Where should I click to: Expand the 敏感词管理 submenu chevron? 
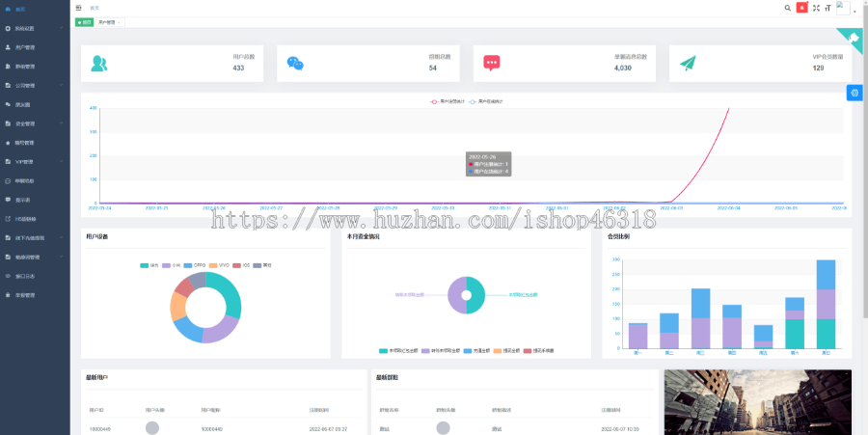click(61, 258)
